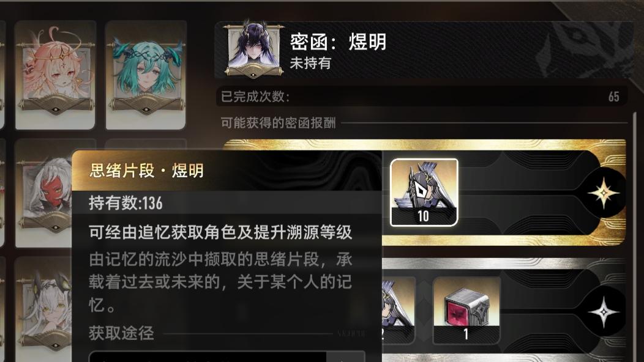Screen dimensions: 644x362
Task: Click the 已完成次数 completion count row
Action: pyautogui.click(x=421, y=97)
